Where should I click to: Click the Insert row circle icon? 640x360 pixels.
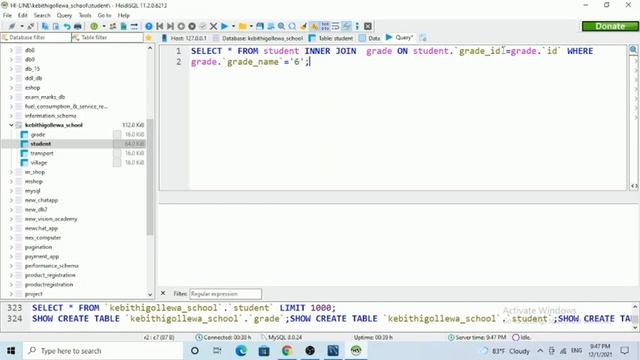(181, 26)
